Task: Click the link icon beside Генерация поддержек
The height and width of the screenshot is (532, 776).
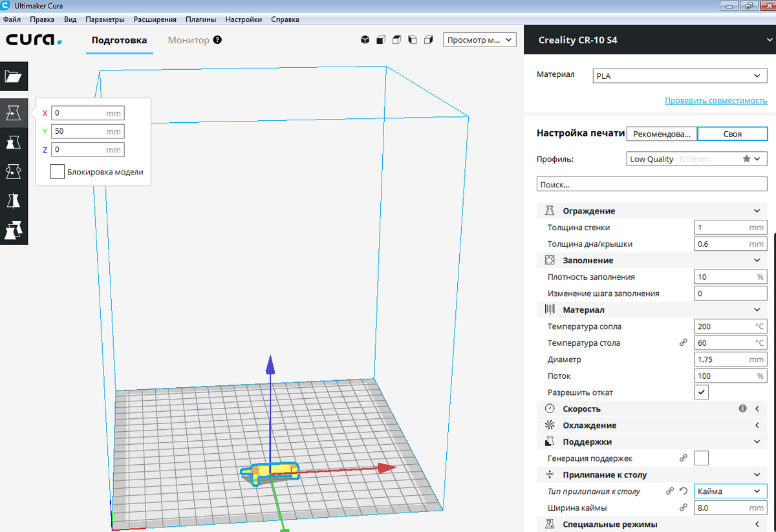Action: [684, 458]
